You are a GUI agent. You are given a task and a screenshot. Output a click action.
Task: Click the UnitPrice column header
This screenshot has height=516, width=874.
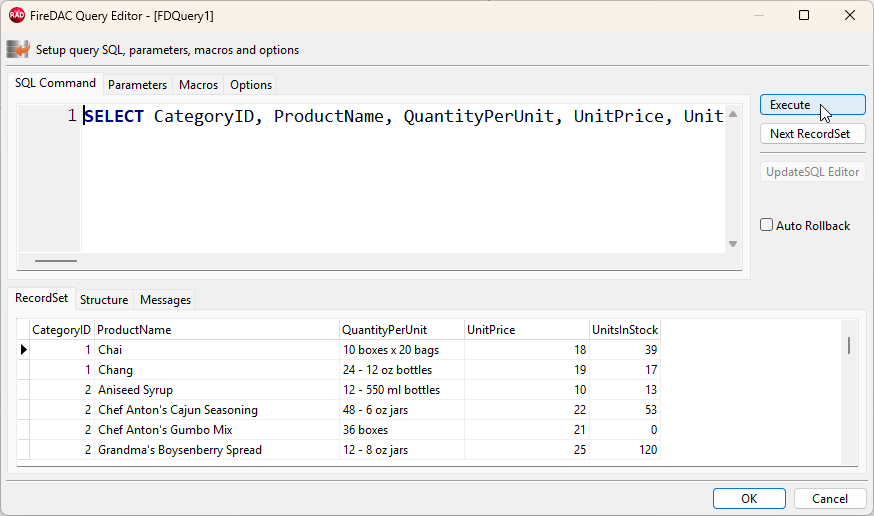[527, 330]
